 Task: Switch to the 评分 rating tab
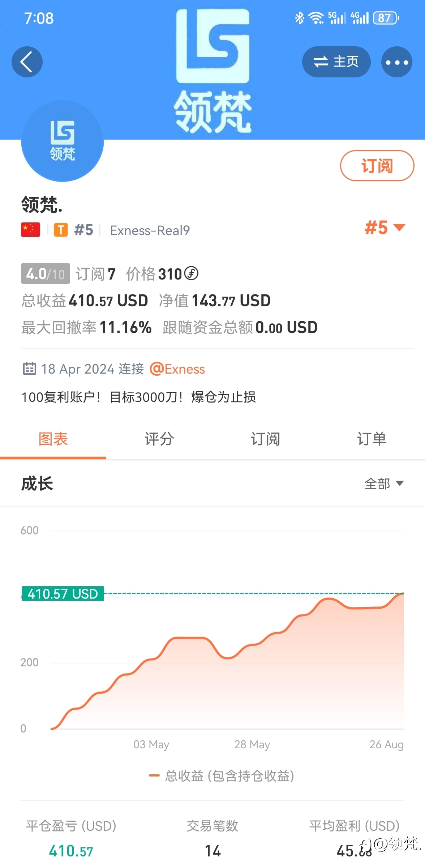[159, 439]
